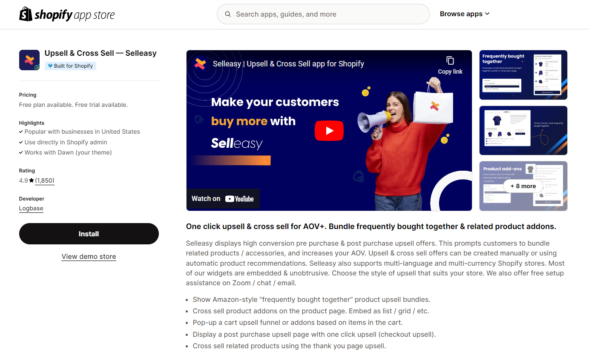Screen dimensions: 589x364
Task: Click the Selleasy channel logo in video
Action: tap(199, 64)
